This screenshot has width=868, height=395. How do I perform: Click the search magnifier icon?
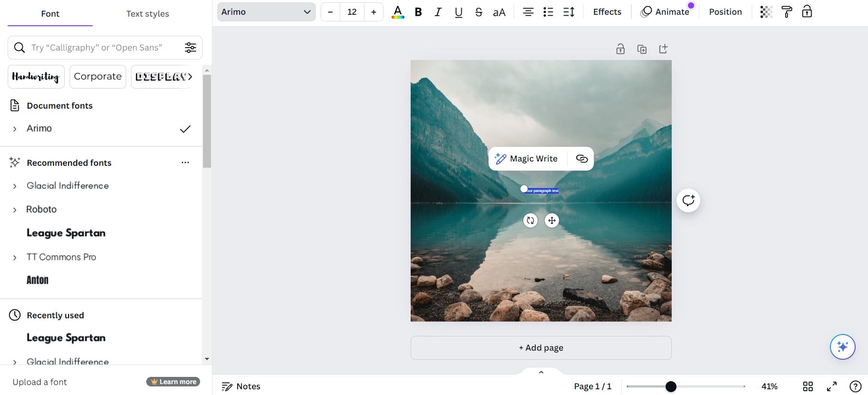pyautogui.click(x=20, y=48)
